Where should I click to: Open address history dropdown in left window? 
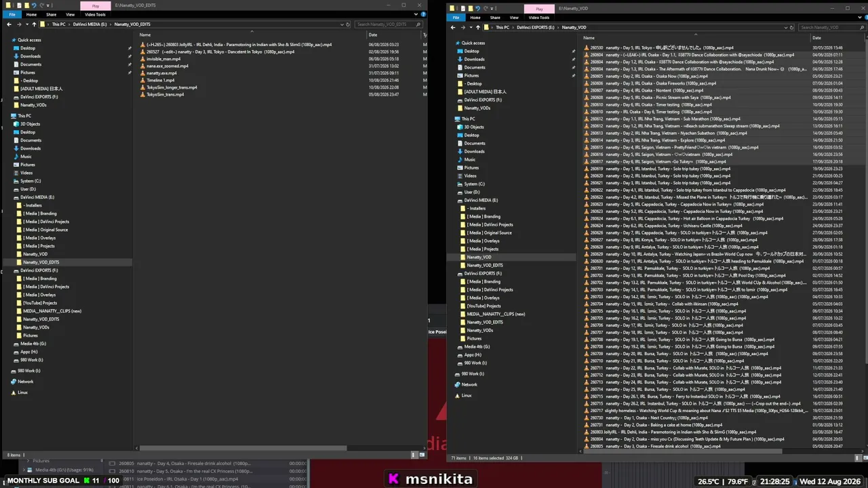(341, 24)
